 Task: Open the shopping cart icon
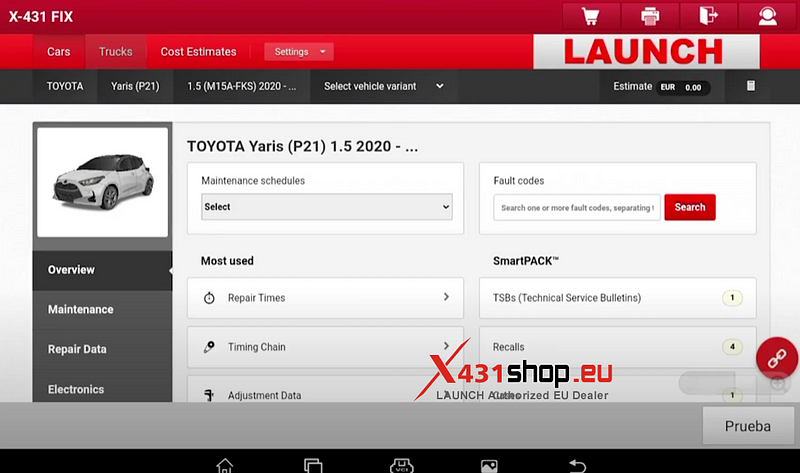tap(591, 16)
